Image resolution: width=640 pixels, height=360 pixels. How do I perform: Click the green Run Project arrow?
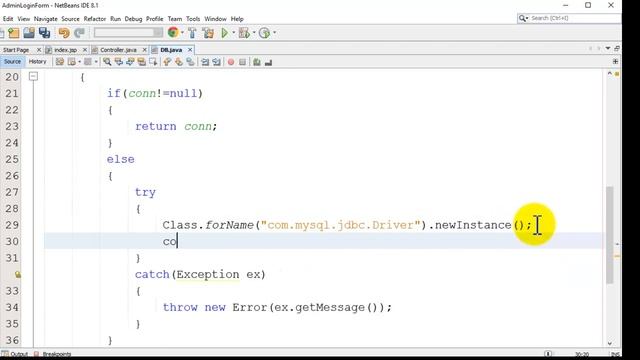tap(224, 33)
